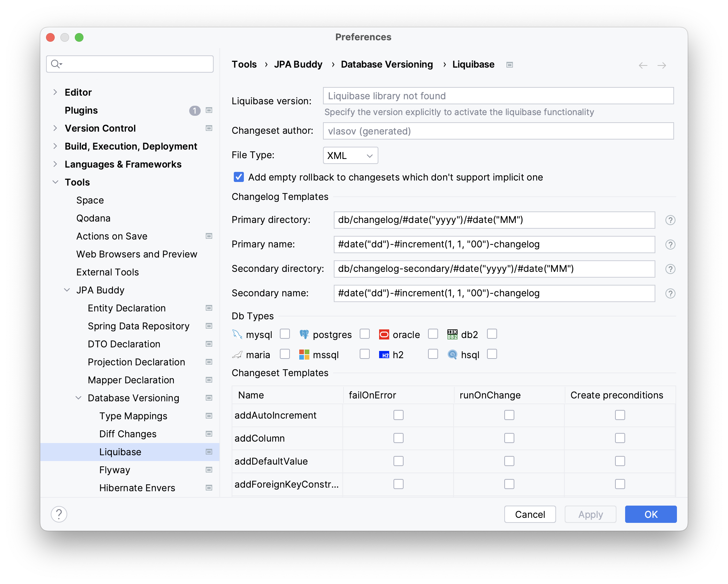This screenshot has height=584, width=728.
Task: Click the Changeset author field
Action: click(x=498, y=131)
